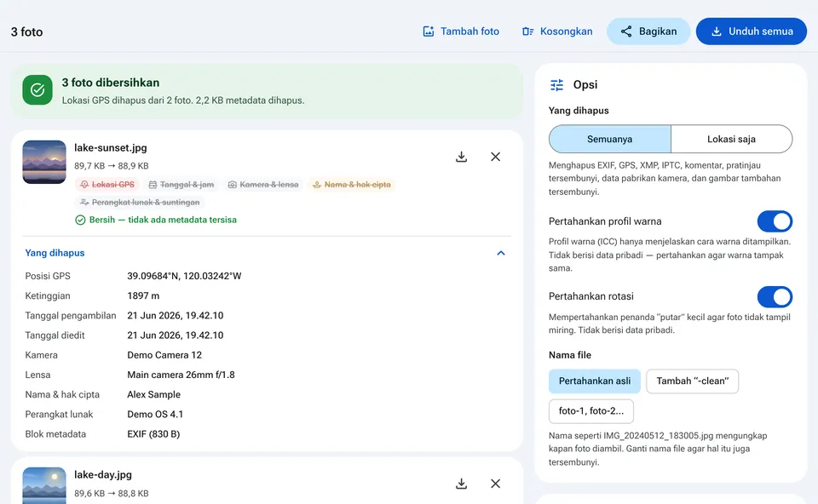Viewport: 818px width, 504px height.
Task: Download the lake-day.jpg file
Action: tap(461, 484)
